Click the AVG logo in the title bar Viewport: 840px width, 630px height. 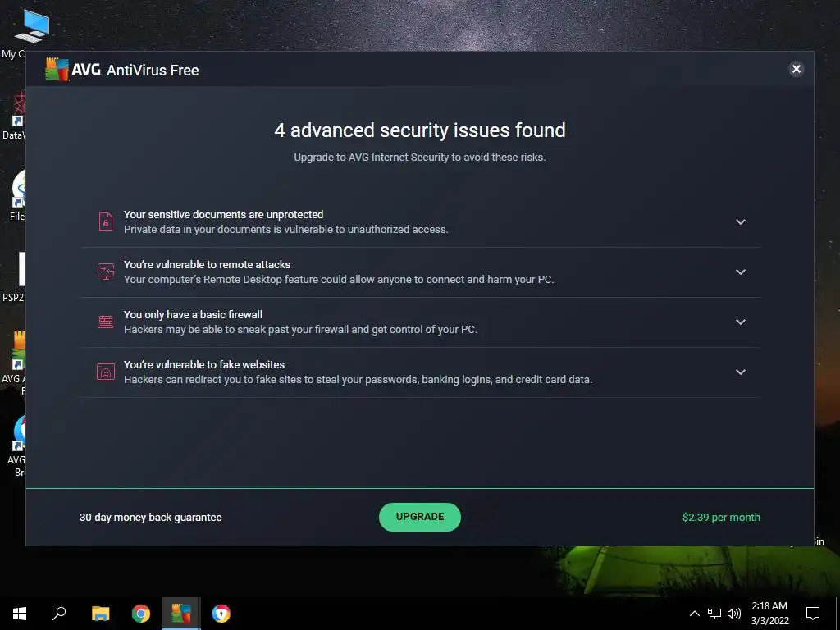[x=57, y=70]
